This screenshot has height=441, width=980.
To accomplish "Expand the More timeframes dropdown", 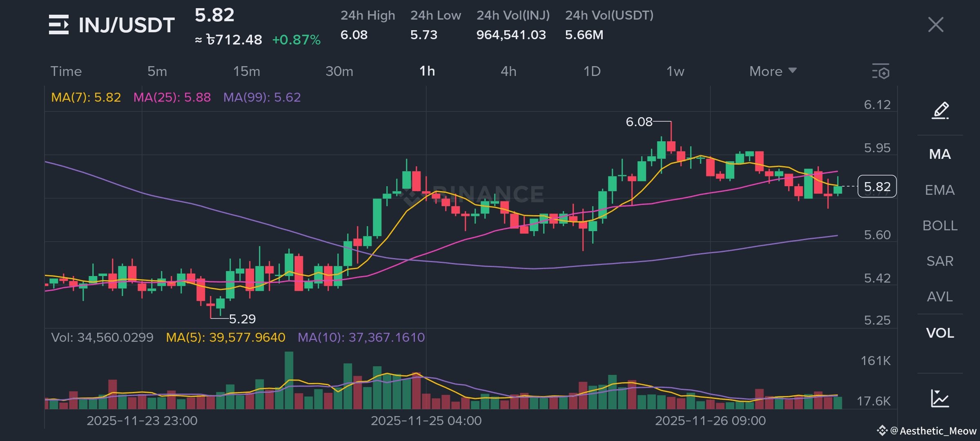I will click(x=773, y=71).
